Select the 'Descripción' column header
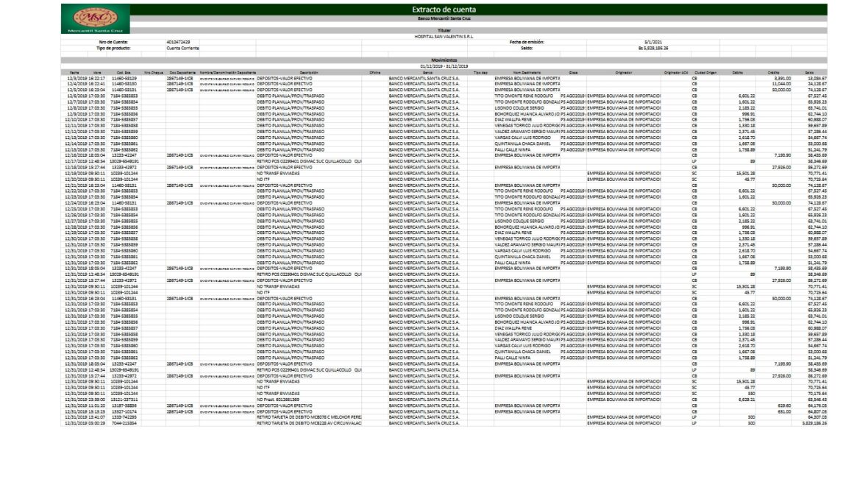This screenshot has height=493, width=868. click(x=309, y=73)
